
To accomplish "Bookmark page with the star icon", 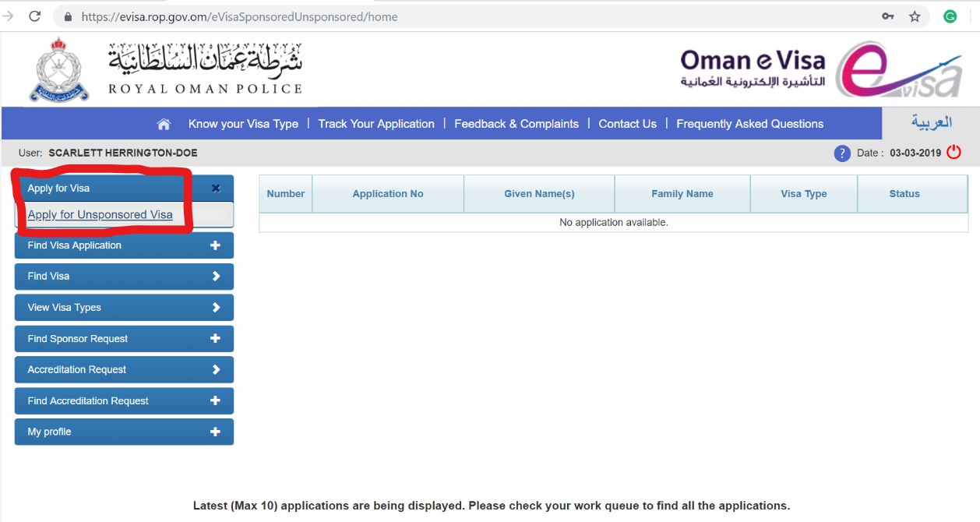I will [915, 16].
